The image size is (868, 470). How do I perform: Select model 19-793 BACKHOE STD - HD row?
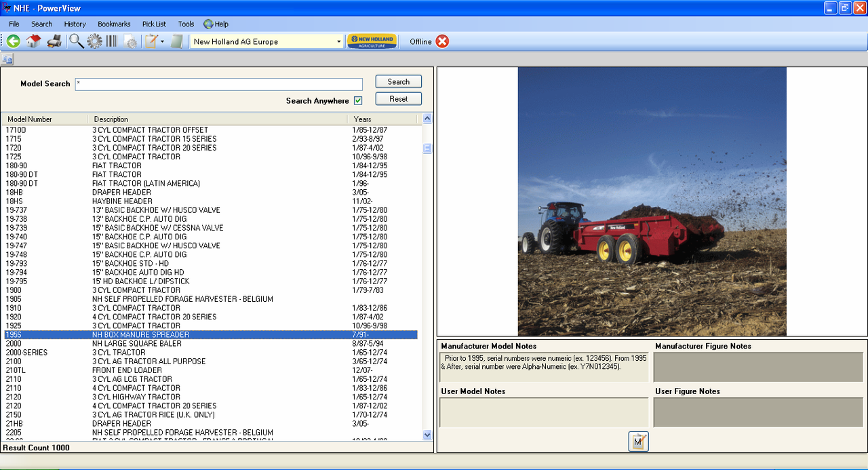point(210,263)
